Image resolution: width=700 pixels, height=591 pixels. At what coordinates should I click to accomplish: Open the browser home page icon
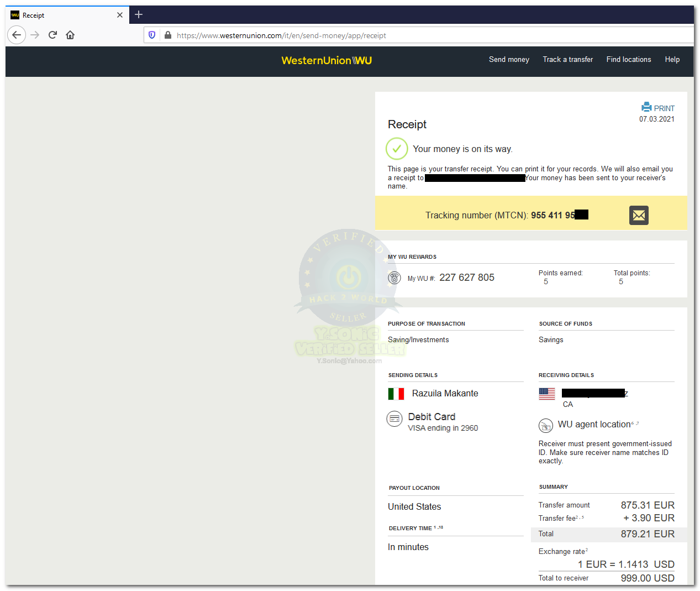click(70, 35)
